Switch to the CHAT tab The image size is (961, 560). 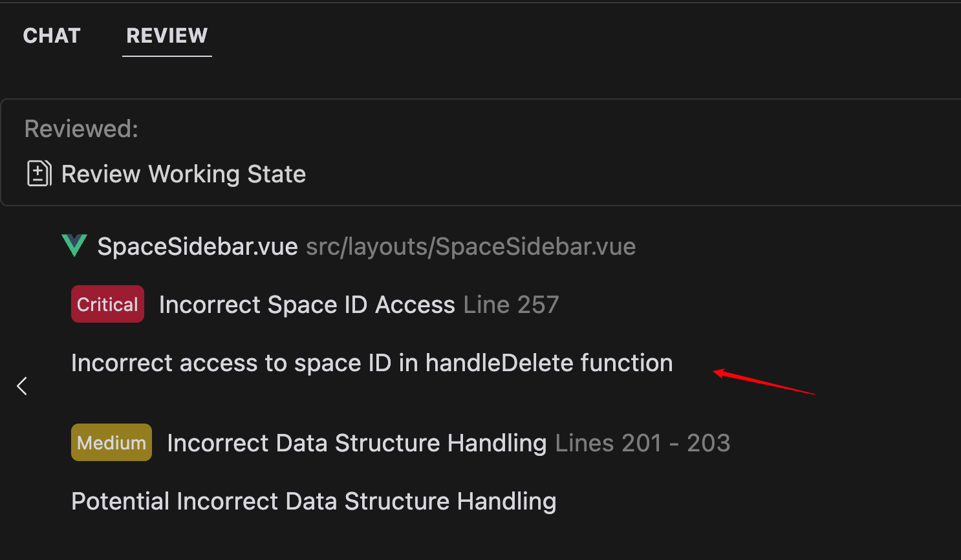[x=52, y=36]
